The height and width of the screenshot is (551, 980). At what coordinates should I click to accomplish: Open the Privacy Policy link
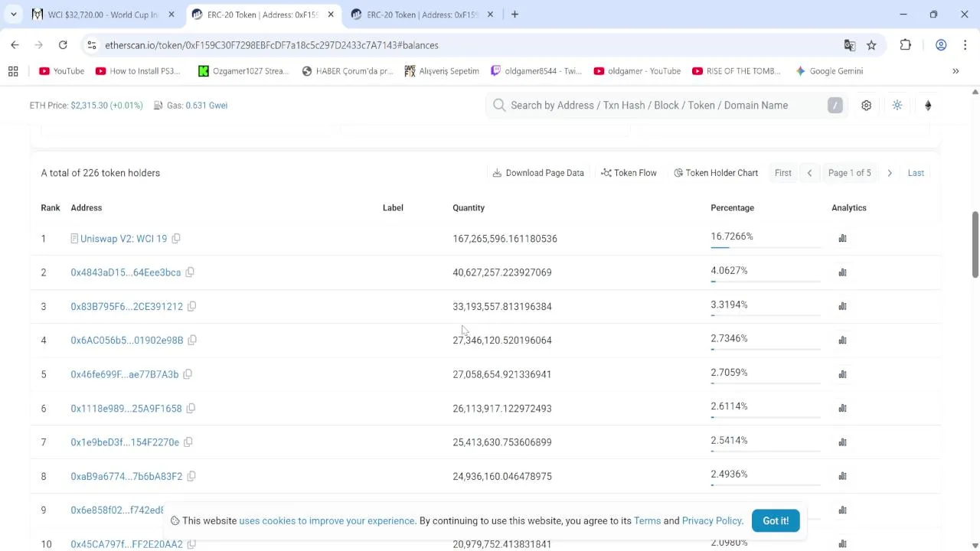coord(712,520)
